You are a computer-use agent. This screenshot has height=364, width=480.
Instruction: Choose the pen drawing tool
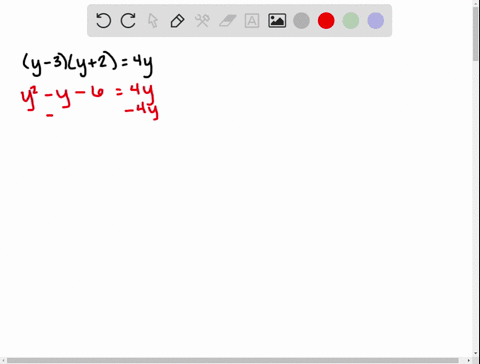click(177, 21)
